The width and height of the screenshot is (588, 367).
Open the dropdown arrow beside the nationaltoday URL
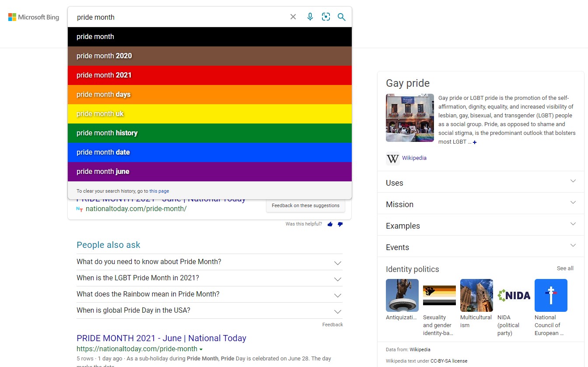tap(201, 349)
